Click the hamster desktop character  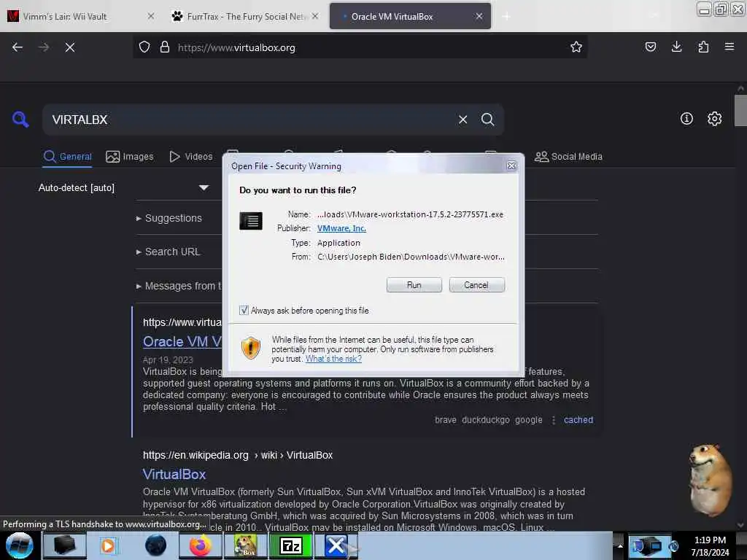coord(710,479)
